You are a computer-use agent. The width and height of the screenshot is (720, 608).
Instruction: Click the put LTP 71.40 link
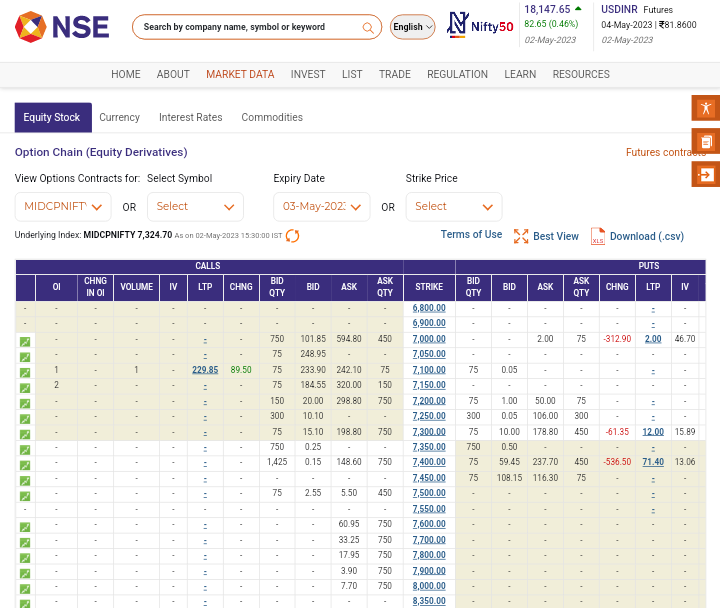pyautogui.click(x=653, y=462)
